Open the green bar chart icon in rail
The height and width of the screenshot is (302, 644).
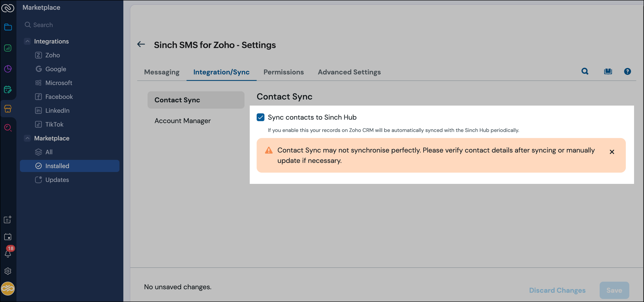8,48
